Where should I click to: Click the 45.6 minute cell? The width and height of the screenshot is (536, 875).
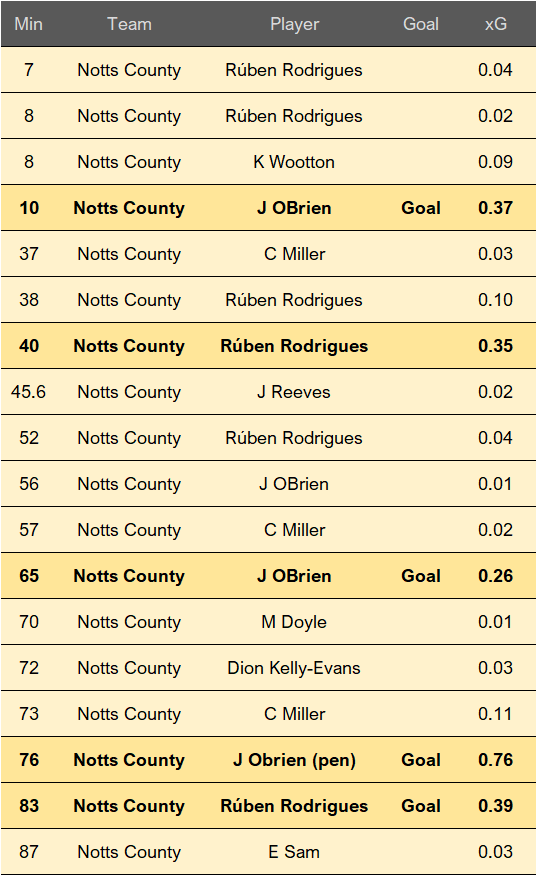pos(28,392)
